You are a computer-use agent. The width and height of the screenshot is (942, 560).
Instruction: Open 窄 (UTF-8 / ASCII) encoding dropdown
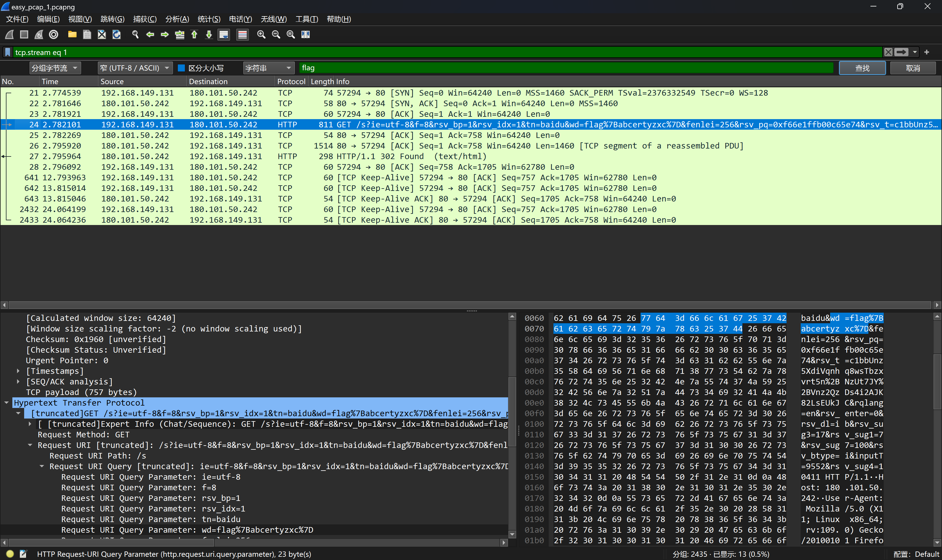tap(135, 68)
